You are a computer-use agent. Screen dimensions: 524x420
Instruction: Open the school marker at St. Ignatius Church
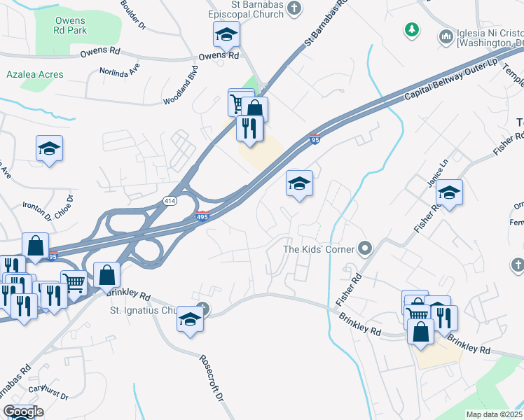[x=190, y=319]
